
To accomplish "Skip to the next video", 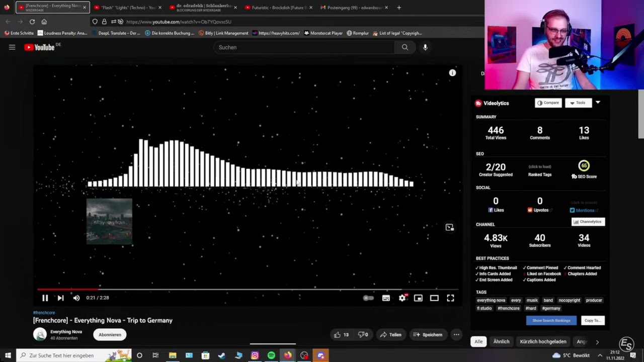I will pos(60,298).
